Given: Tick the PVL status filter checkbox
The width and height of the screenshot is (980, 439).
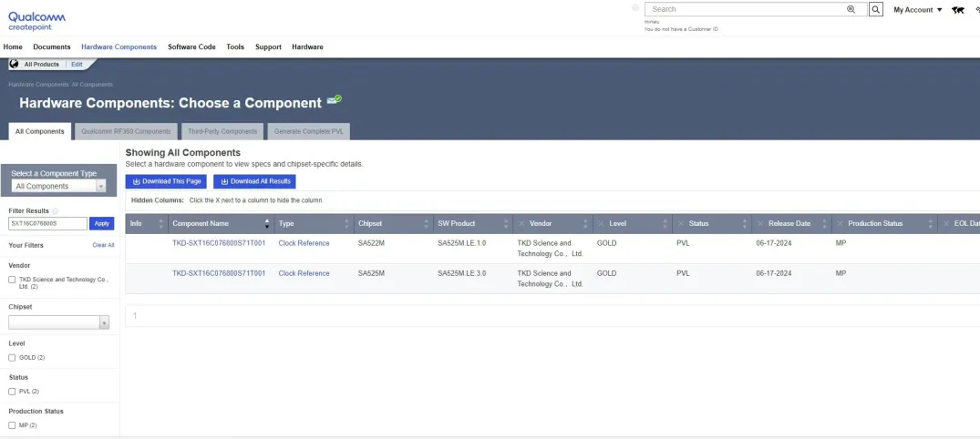Looking at the screenshot, I should tap(12, 392).
